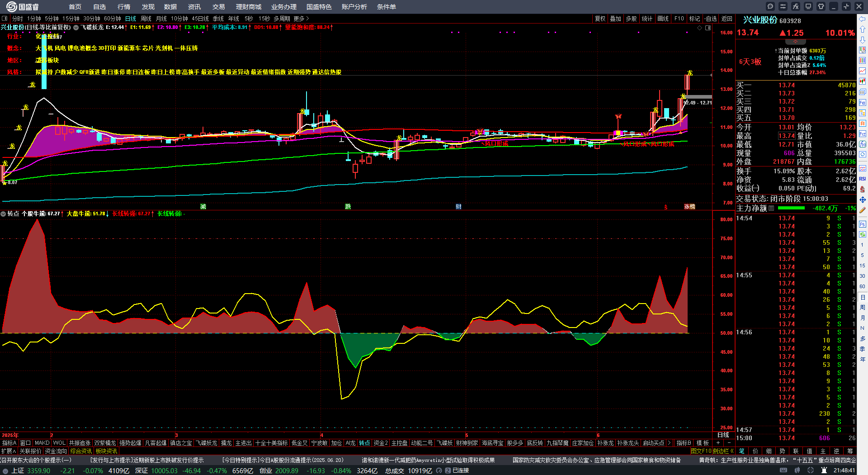868x475 pixels.
Task: Click the red S icon in right sidebar
Action: (863, 190)
